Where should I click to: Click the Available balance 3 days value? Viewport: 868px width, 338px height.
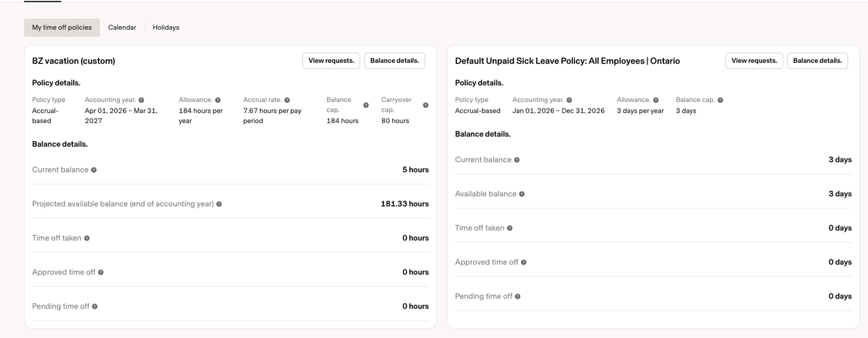tap(841, 194)
